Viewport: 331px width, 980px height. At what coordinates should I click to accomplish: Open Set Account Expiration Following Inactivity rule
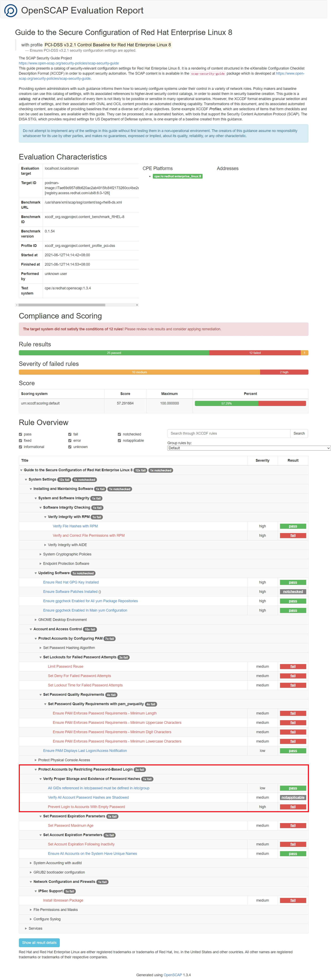81,844
